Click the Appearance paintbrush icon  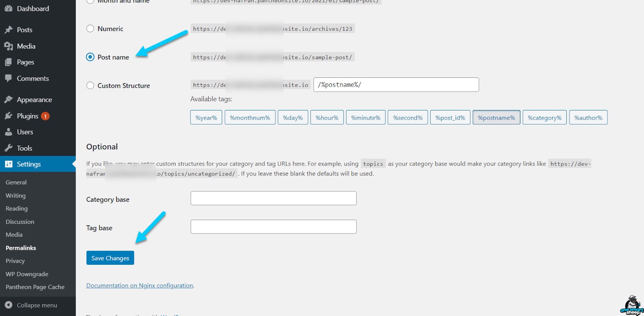(8, 100)
